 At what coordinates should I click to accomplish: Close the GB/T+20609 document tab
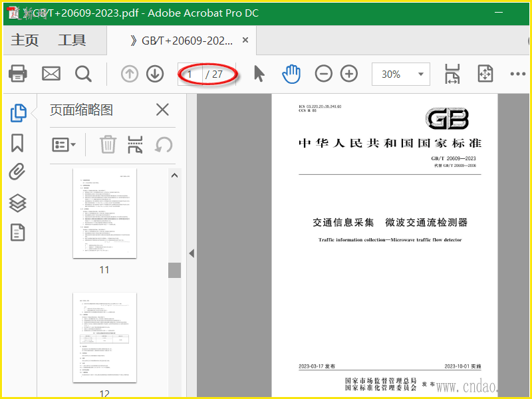tap(245, 40)
